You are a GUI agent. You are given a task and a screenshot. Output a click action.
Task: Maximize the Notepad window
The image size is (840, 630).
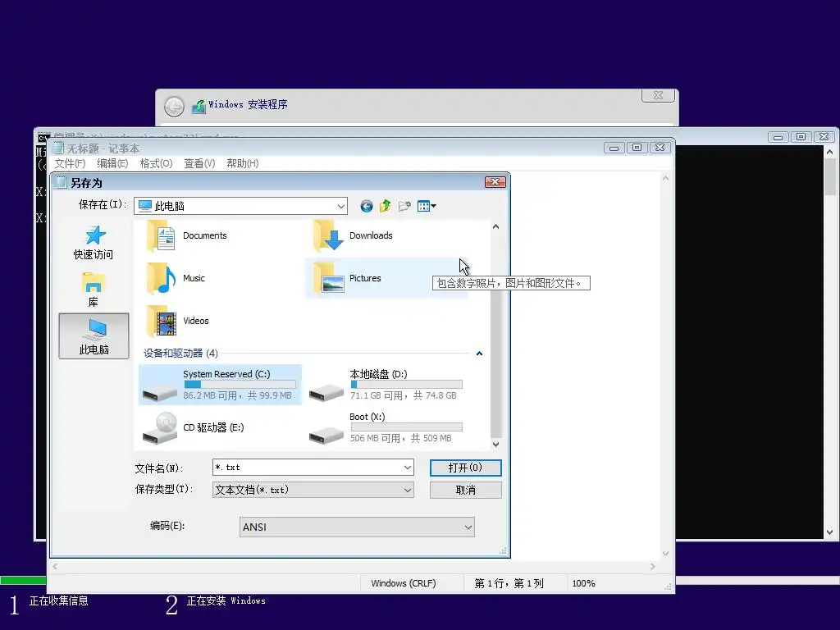[x=637, y=148]
